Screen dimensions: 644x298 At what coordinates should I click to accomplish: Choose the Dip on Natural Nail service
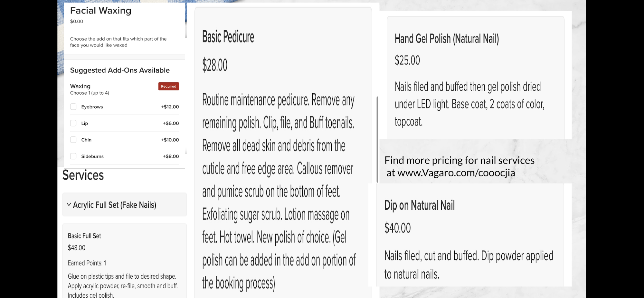(419, 205)
